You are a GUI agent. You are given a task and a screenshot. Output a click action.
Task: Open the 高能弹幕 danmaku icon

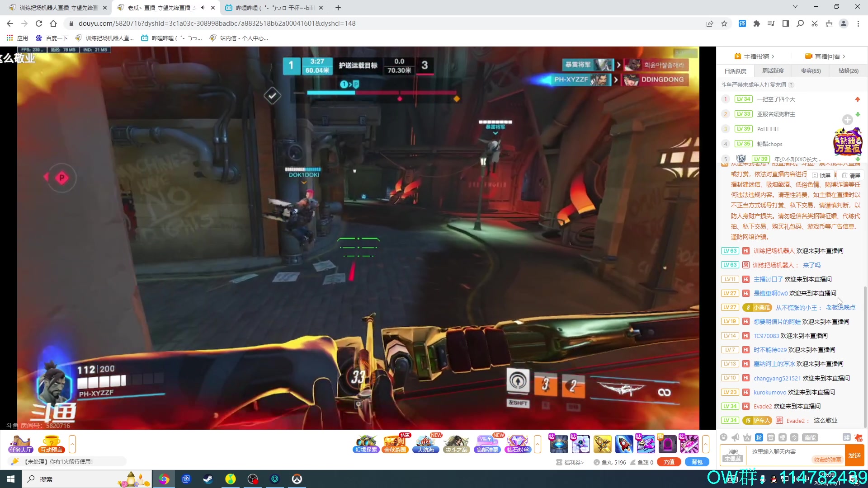click(487, 444)
